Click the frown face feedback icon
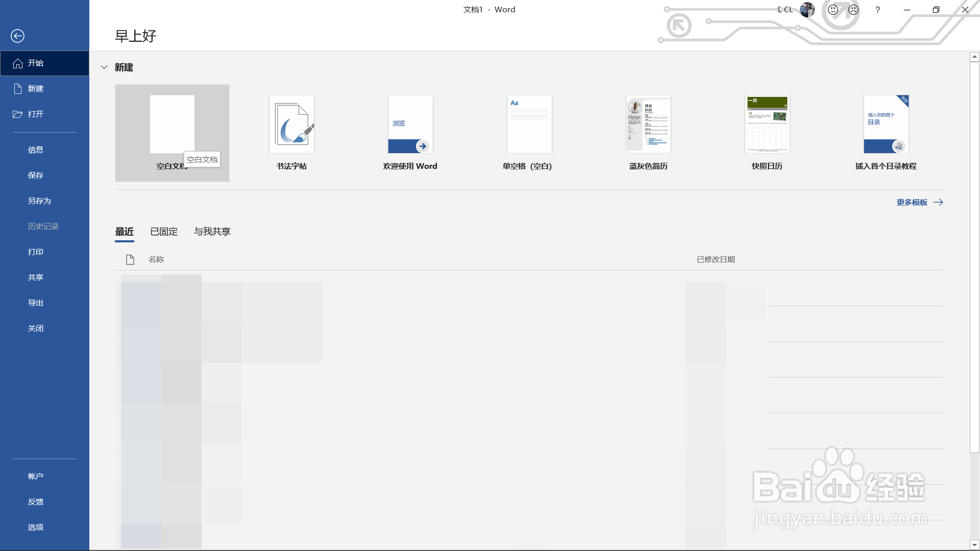980x551 pixels. [x=853, y=10]
